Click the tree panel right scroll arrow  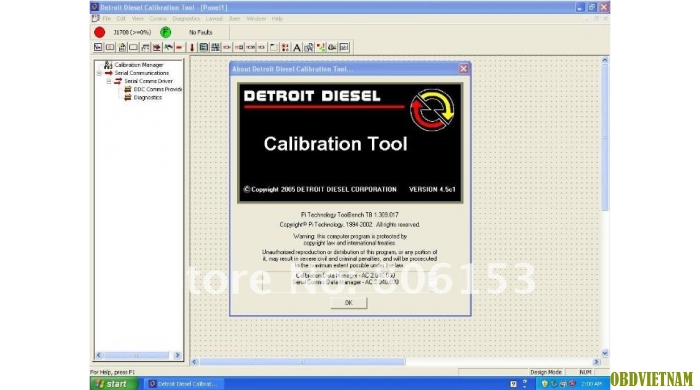coord(177,356)
